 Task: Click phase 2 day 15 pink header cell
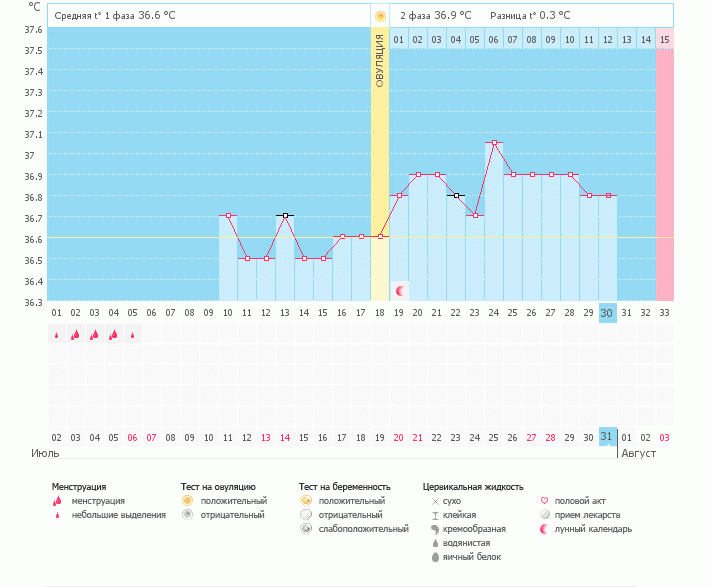664,39
